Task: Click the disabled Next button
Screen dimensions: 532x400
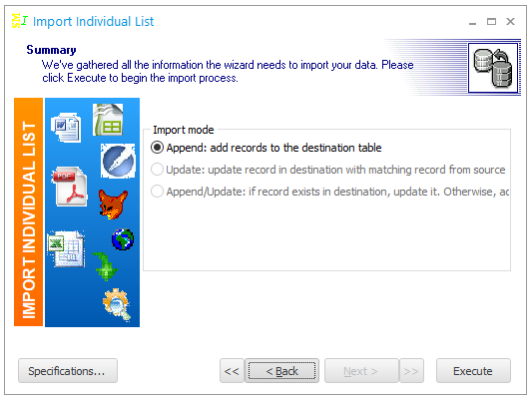Action: click(x=361, y=371)
